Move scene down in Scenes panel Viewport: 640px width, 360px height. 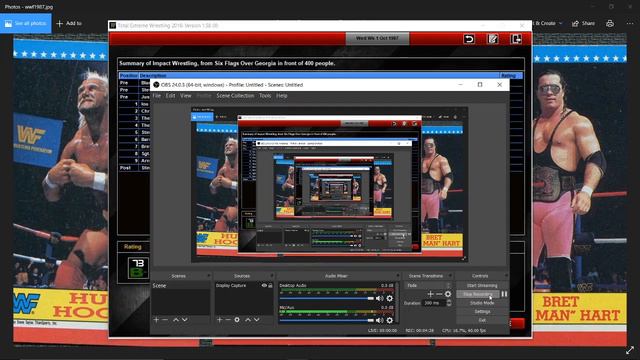coord(184,320)
